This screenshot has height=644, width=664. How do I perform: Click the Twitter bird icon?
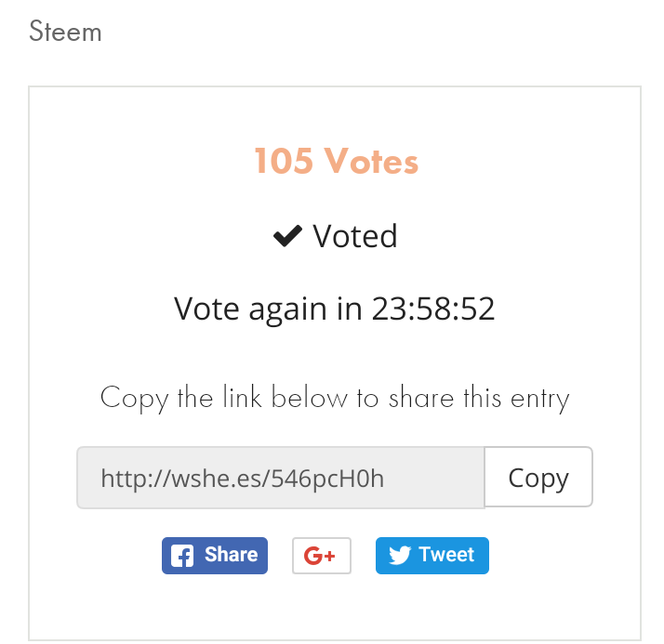click(400, 555)
